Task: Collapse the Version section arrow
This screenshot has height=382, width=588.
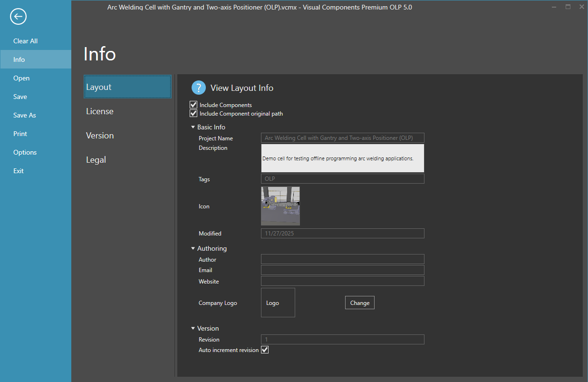Action: tap(193, 329)
